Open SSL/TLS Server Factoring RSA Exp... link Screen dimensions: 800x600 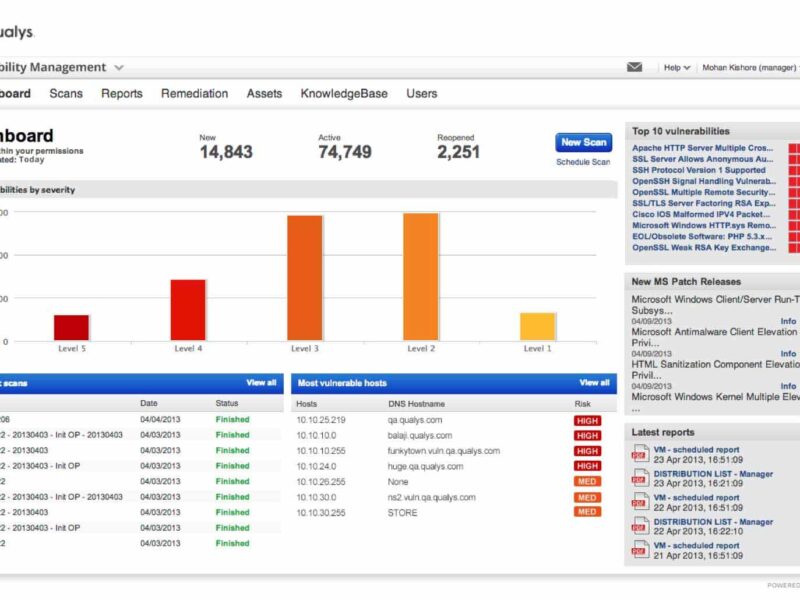coord(704,203)
